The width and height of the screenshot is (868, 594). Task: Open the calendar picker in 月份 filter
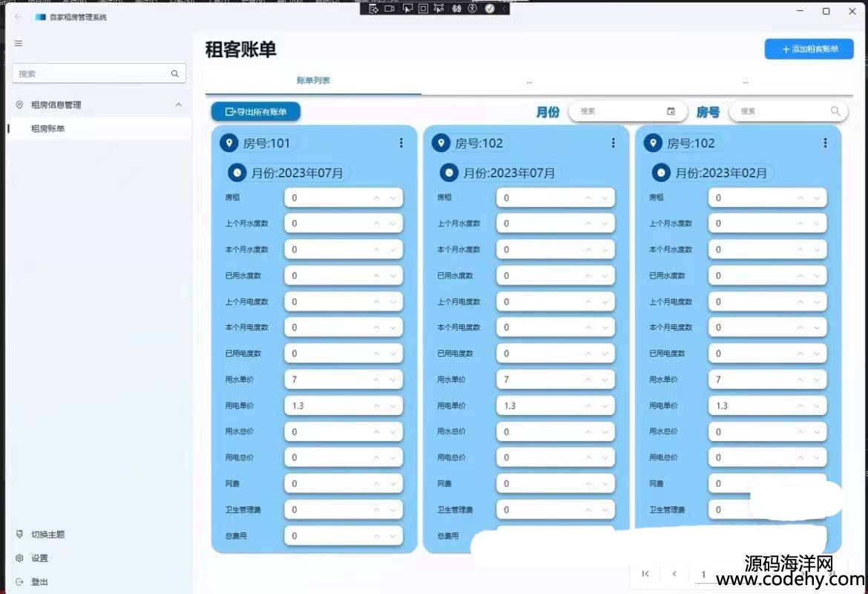point(671,111)
